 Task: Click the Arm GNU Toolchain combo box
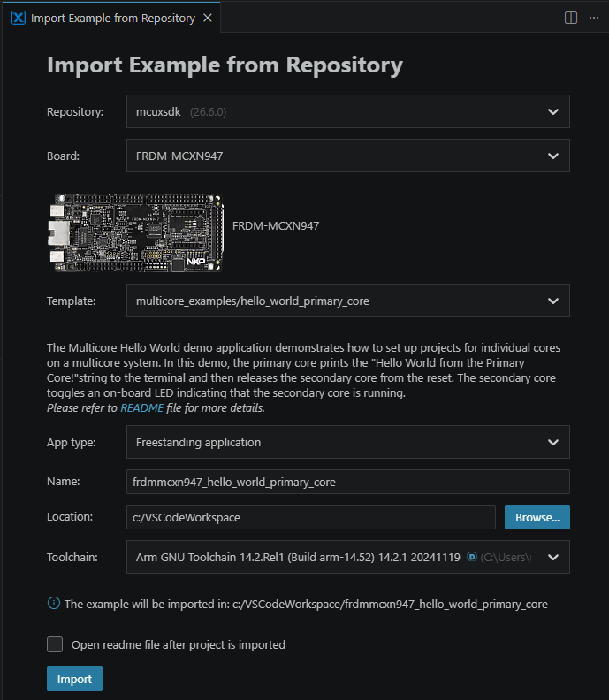pos(347,557)
